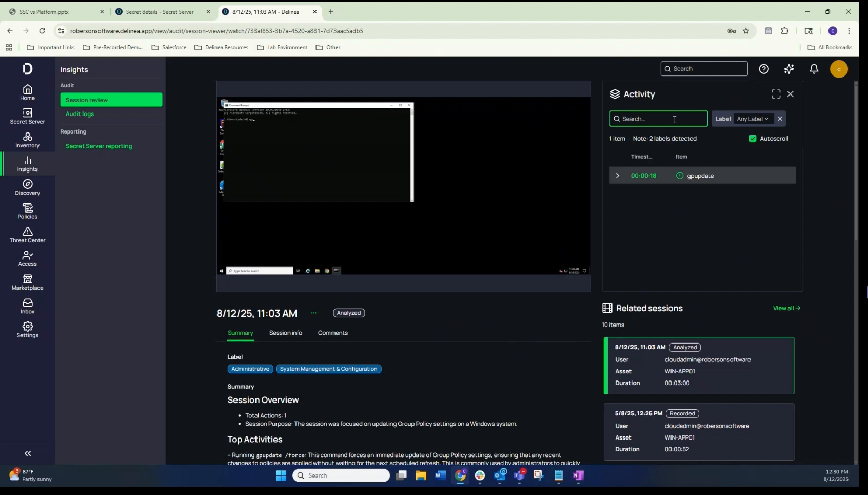Expand the gpupdate activity row
868x495 pixels.
(617, 176)
